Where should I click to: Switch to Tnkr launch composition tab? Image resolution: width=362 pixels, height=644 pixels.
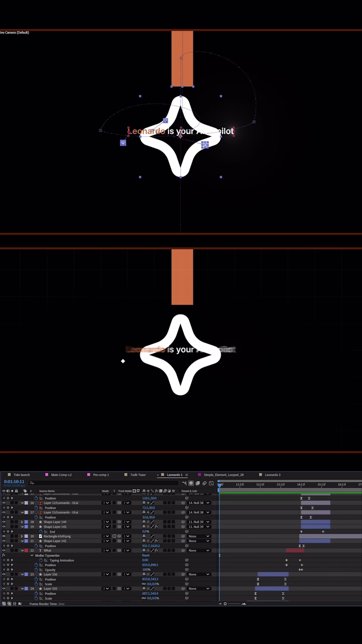pos(22,475)
